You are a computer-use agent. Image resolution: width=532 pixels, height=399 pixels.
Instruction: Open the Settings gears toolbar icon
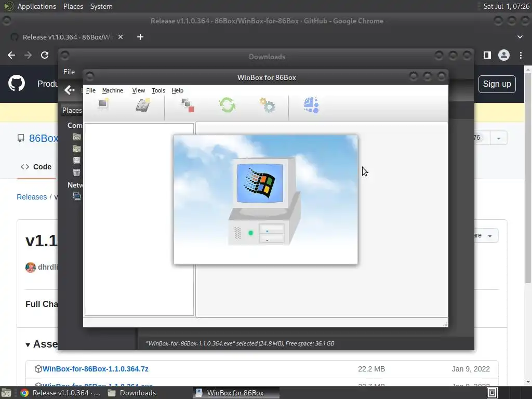[268, 105]
